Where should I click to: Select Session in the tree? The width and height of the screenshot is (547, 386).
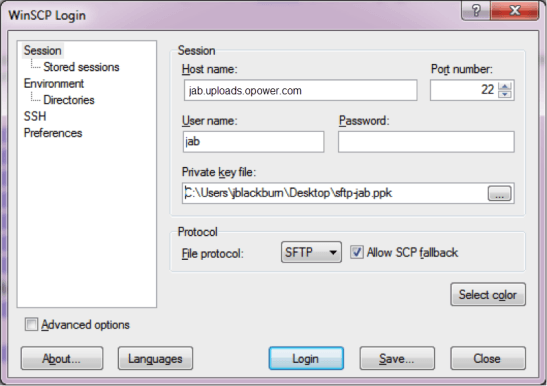[43, 51]
